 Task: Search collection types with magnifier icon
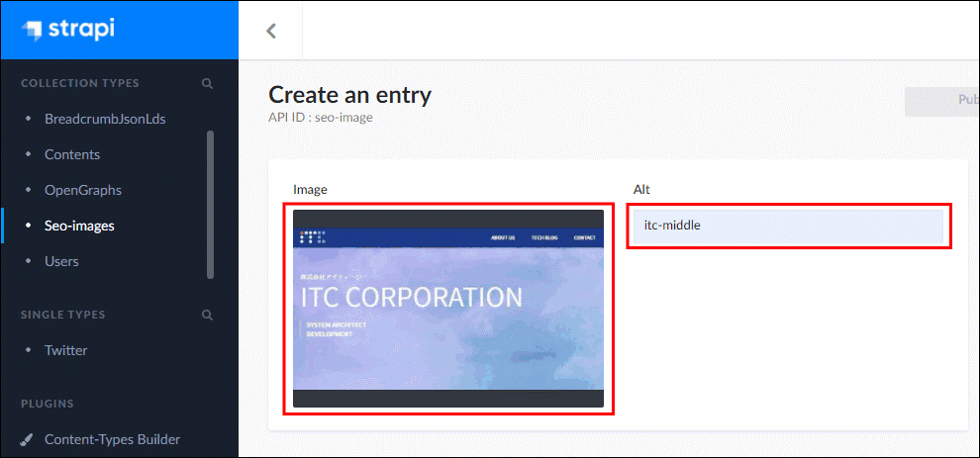[208, 84]
